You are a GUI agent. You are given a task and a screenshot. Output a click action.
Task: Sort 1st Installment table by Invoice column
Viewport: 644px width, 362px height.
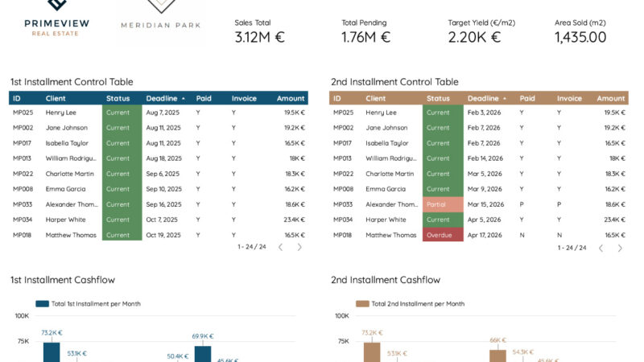pyautogui.click(x=244, y=98)
